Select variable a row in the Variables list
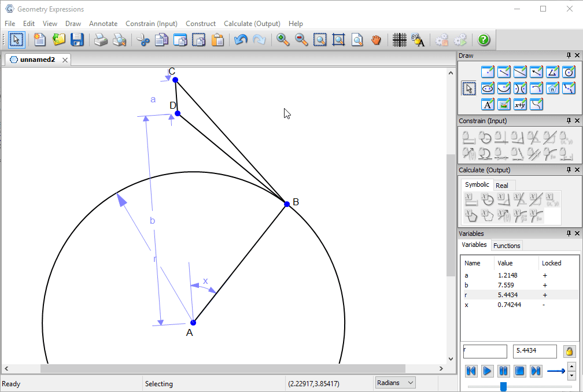The width and height of the screenshot is (583, 392). pos(519,275)
